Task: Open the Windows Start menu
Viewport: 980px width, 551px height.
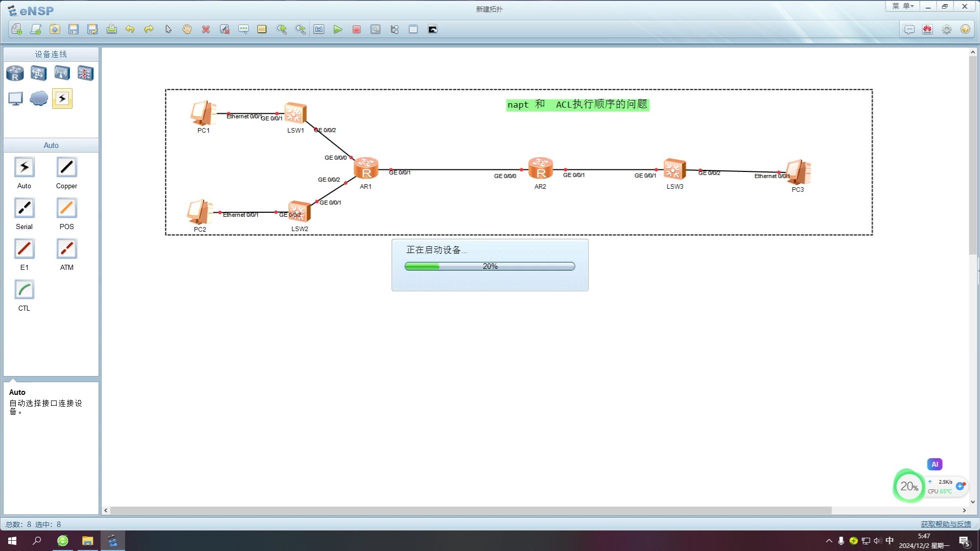Action: 12,541
